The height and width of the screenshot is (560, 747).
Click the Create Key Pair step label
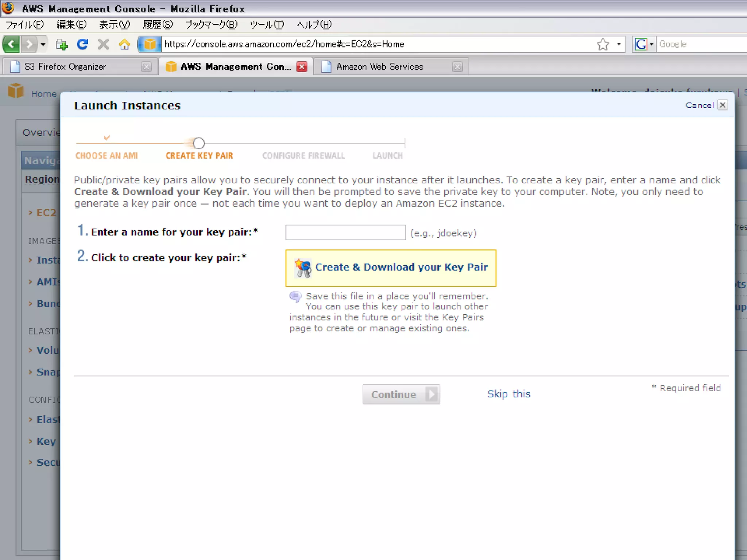point(199,156)
